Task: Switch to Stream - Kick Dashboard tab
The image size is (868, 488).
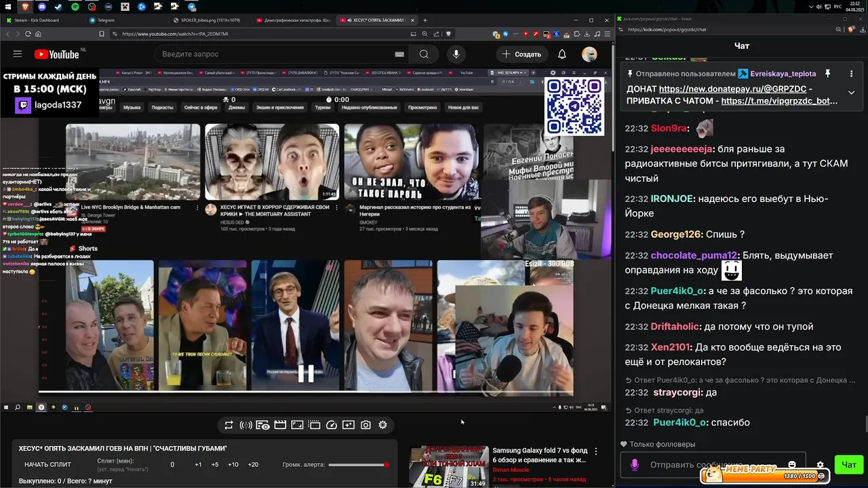Action: (41, 20)
